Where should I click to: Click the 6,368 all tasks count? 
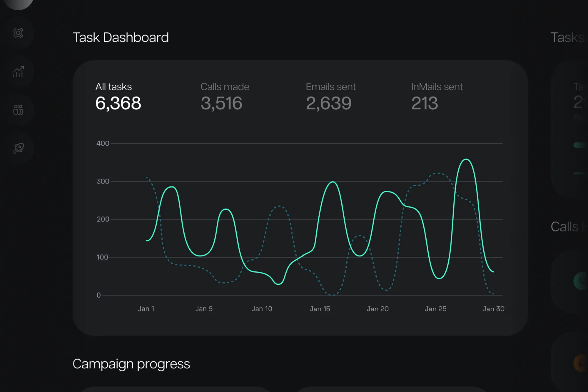(x=118, y=103)
